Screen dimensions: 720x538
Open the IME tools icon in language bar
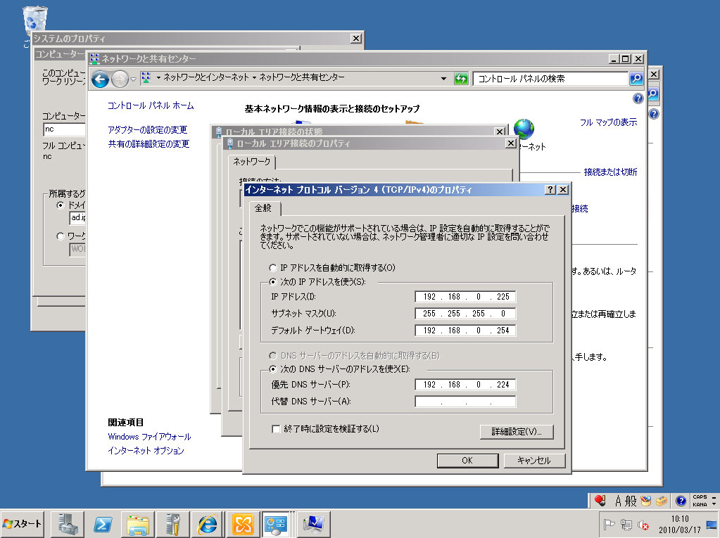point(661,501)
